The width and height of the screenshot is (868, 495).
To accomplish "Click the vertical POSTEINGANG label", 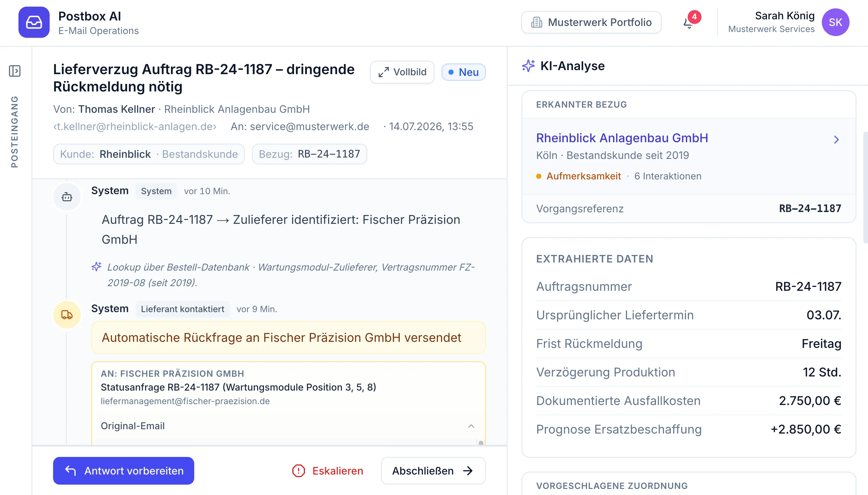I will 14,132.
